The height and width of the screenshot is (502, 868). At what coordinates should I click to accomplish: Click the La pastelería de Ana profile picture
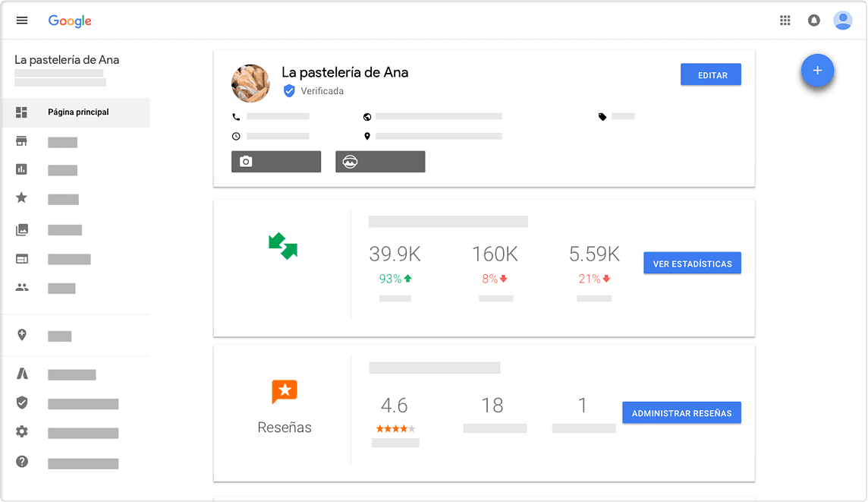coord(250,83)
